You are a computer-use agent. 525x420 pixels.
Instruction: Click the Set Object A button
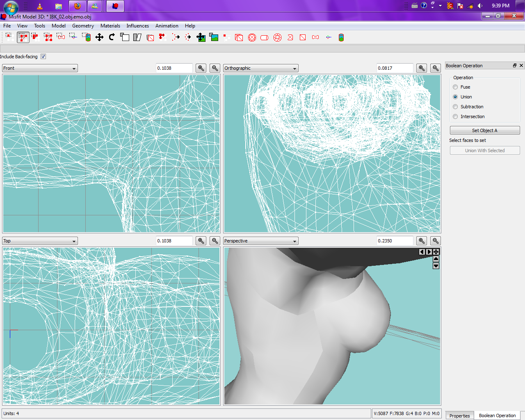click(x=484, y=130)
